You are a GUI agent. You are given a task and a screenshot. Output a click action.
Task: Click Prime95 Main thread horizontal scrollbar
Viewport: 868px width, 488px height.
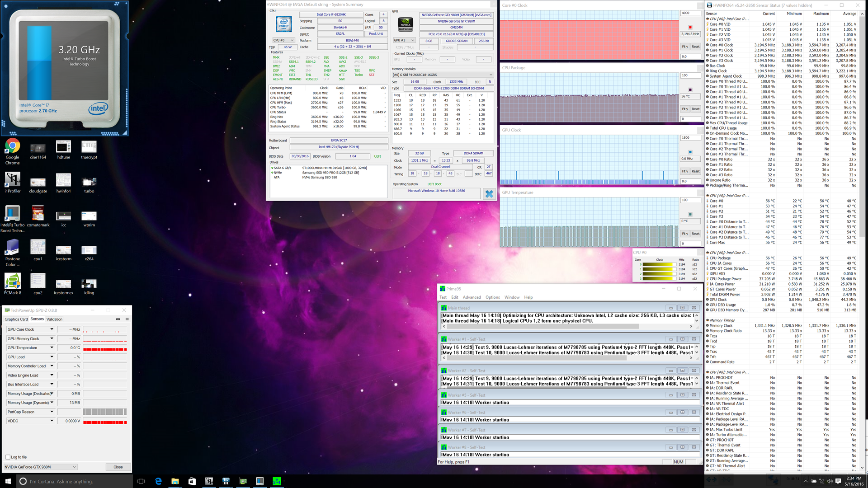(x=567, y=326)
